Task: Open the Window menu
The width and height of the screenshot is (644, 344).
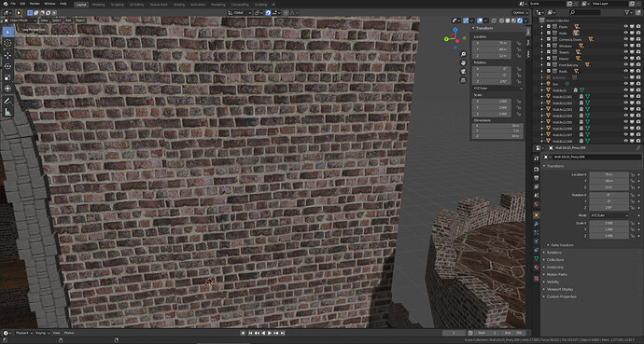Action: [49, 4]
